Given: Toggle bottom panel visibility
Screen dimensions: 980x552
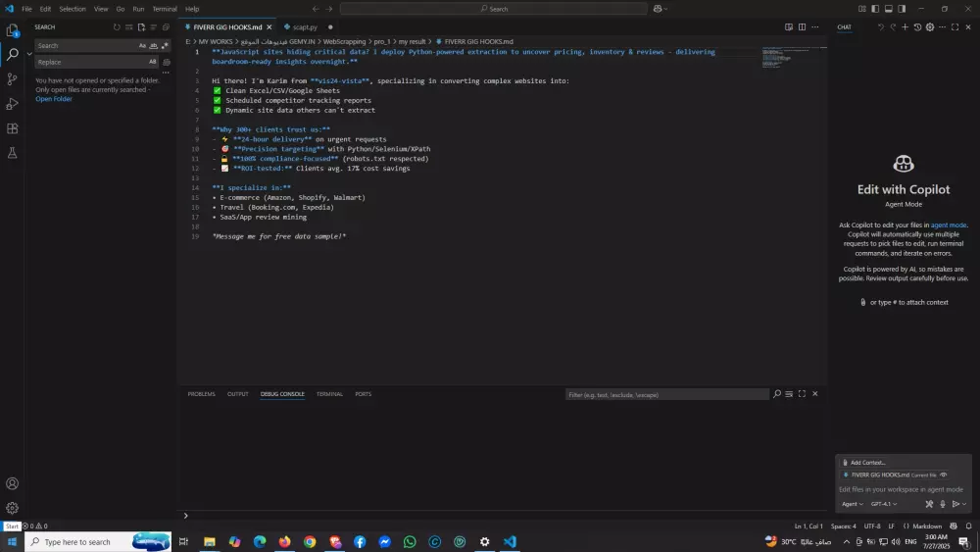Looking at the screenshot, I should (888, 9).
